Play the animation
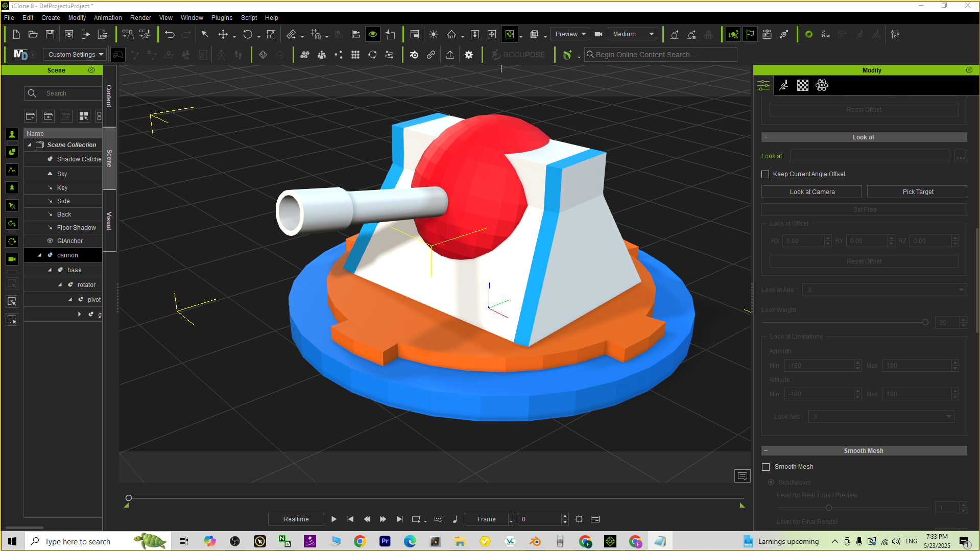This screenshot has width=980, height=551. tap(334, 519)
